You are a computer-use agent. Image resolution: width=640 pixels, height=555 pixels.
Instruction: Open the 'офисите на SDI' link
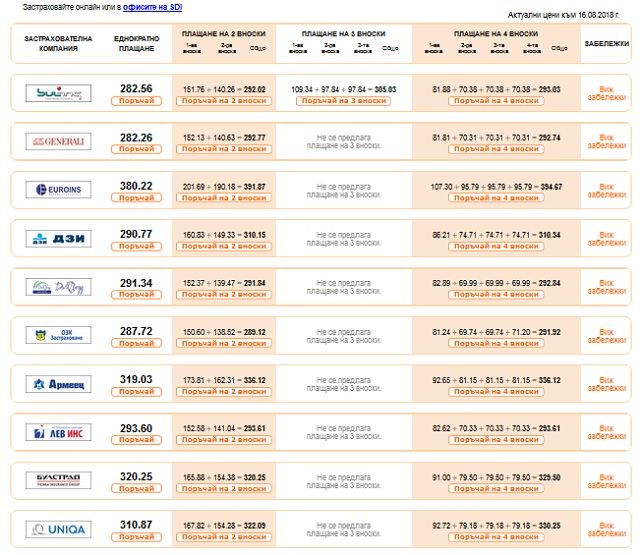coord(152,7)
